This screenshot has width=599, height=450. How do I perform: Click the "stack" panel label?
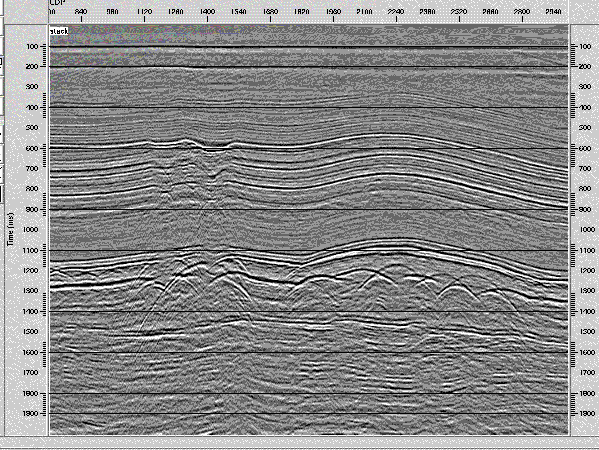(x=59, y=31)
